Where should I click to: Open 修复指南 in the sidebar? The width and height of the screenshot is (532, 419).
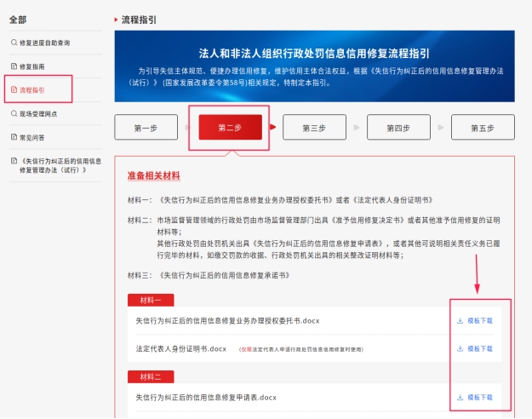31,66
